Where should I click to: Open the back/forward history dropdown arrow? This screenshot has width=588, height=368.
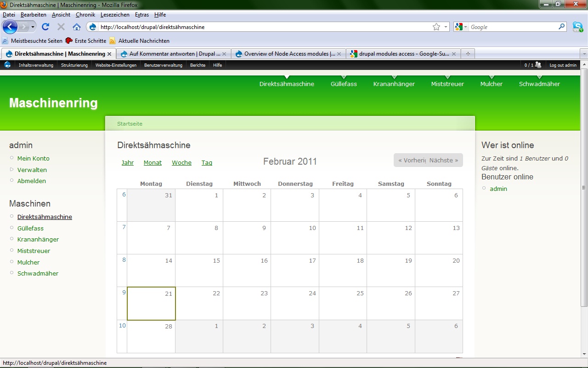(33, 27)
